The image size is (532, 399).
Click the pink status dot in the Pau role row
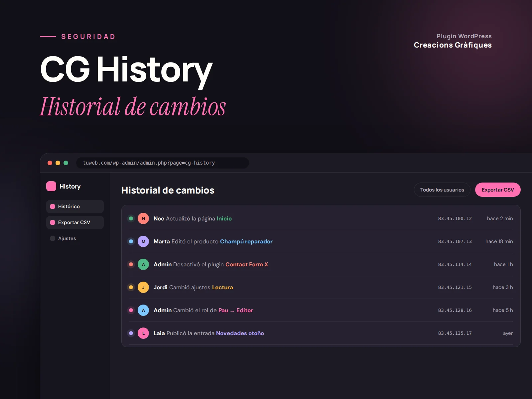coord(131,310)
